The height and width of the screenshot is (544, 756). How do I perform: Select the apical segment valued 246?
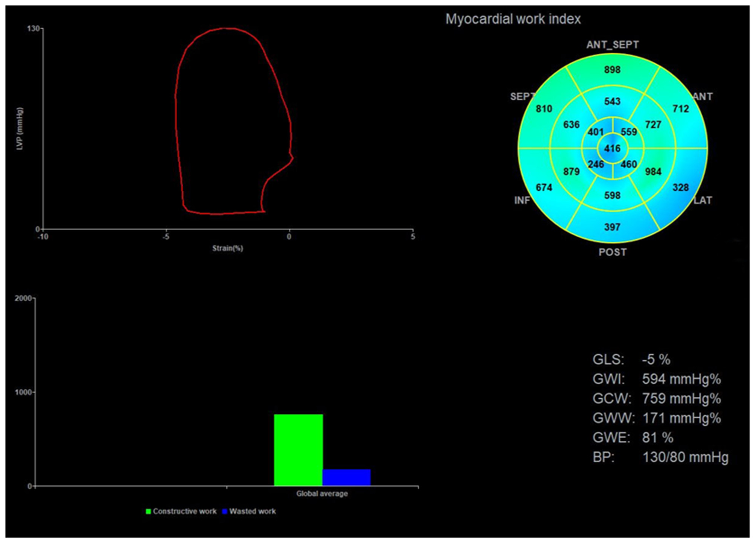pyautogui.click(x=596, y=165)
